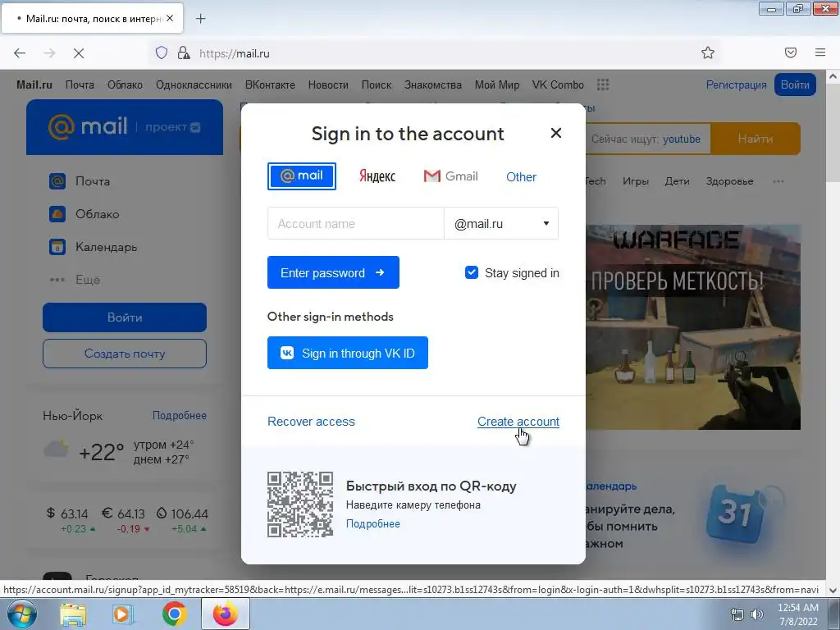The height and width of the screenshot is (630, 840).
Task: Open Почта in the top navigation
Action: tap(80, 84)
